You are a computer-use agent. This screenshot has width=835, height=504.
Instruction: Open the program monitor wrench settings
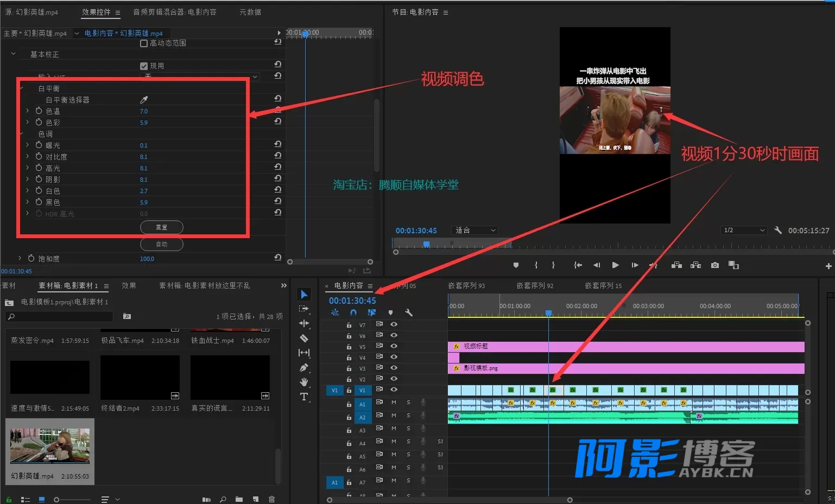[778, 230]
